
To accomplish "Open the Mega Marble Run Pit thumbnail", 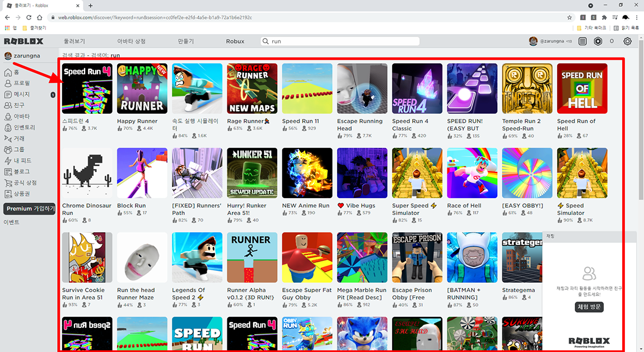I will 362,257.
